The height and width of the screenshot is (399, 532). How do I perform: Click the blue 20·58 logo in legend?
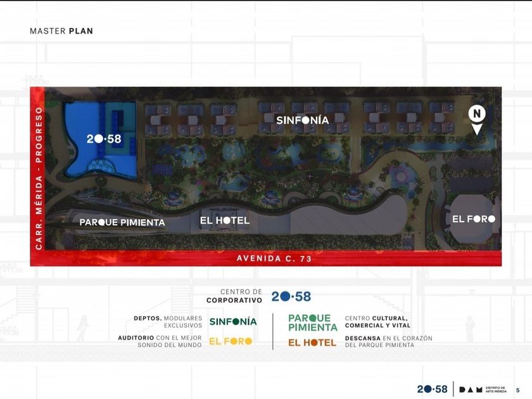(291, 296)
